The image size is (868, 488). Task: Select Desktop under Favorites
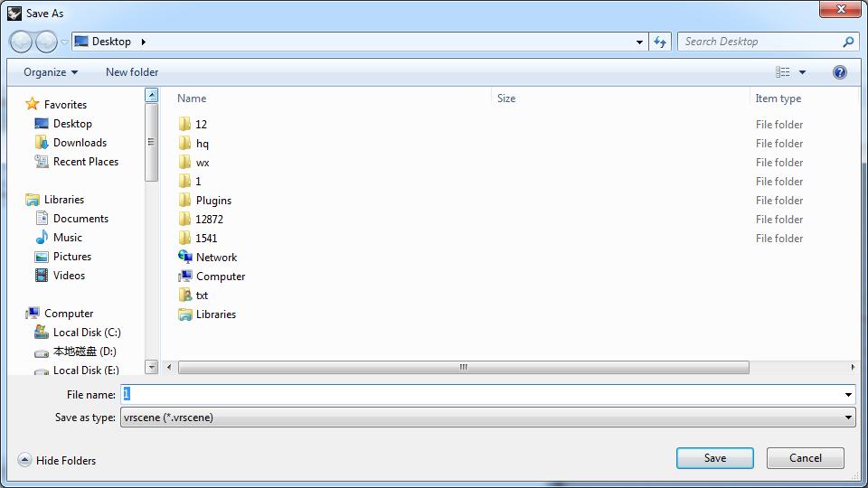pyautogui.click(x=72, y=124)
